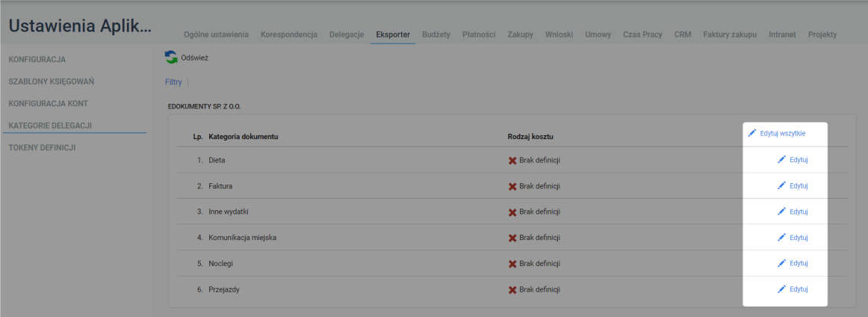
Task: Click the Faktura category name
Action: tap(220, 186)
